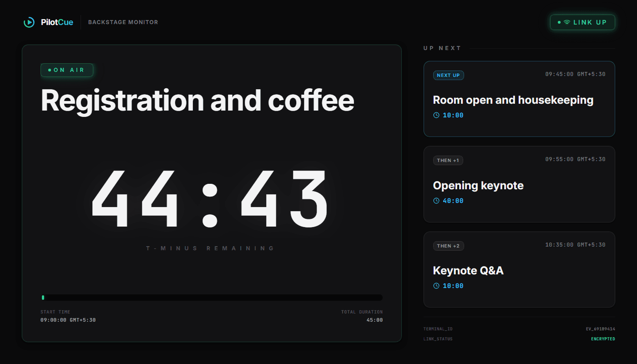Select the LINK UP status button
The width and height of the screenshot is (637, 364).
click(582, 22)
